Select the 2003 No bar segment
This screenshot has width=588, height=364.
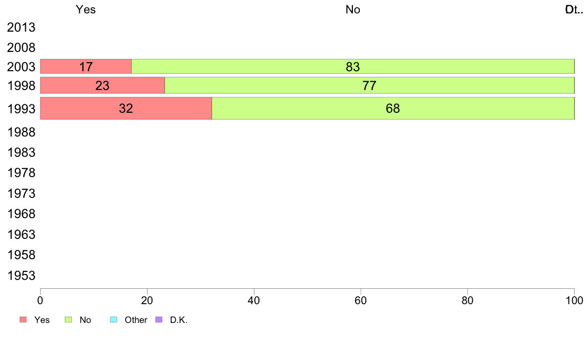[x=352, y=66]
